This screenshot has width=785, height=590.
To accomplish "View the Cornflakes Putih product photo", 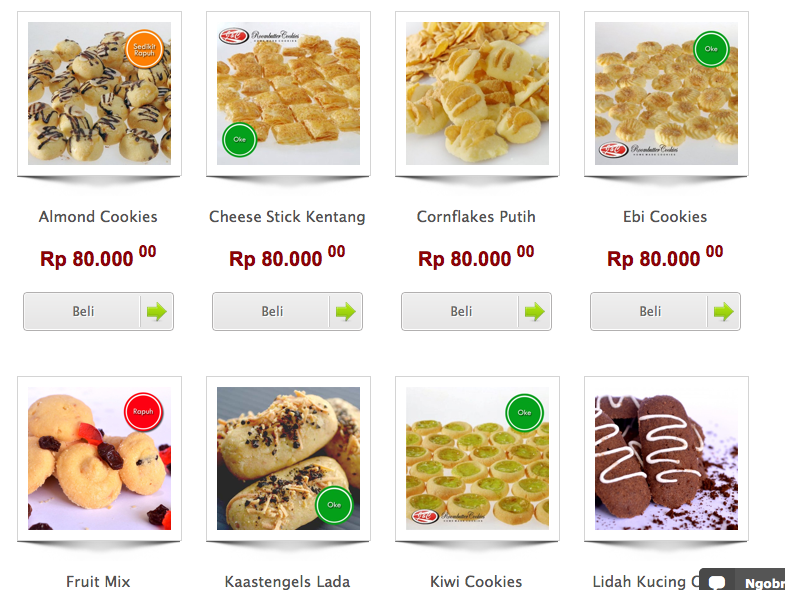I will click(477, 94).
